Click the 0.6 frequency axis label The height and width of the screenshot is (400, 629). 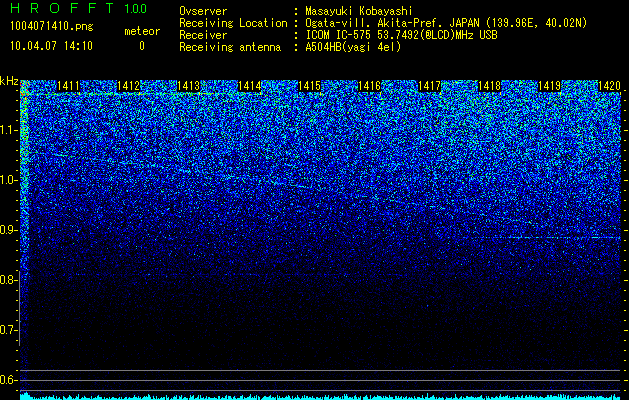tap(9, 380)
